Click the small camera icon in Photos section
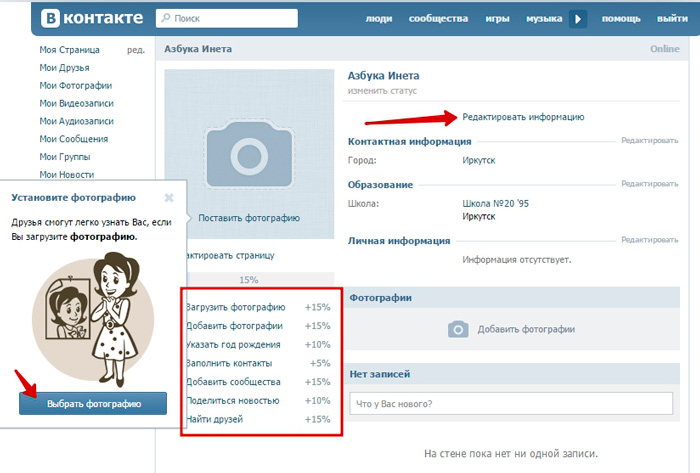Screen dimensions: 700x473 tap(458, 329)
